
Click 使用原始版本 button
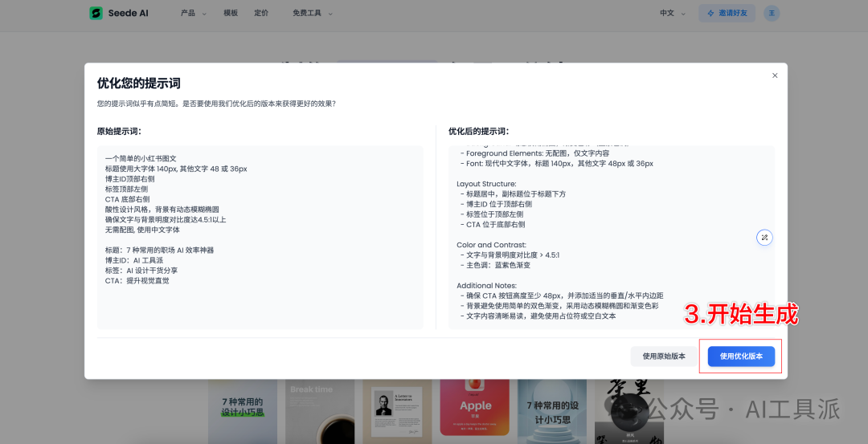664,356
